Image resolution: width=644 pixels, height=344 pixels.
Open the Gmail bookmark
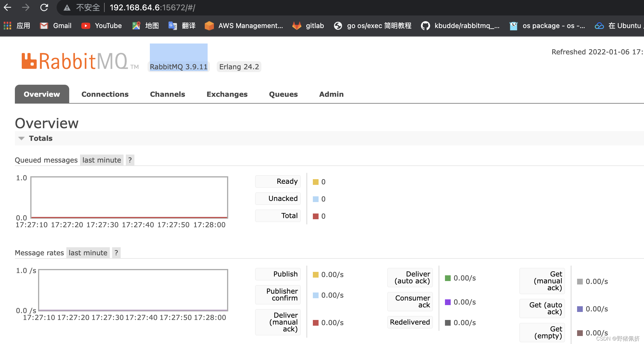point(55,25)
